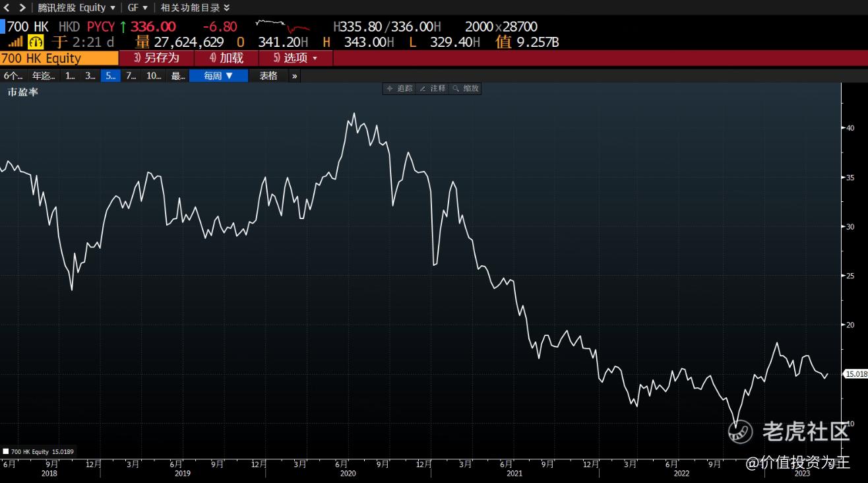
Task: Click the 20 tick on the value axis
Action: pyautogui.click(x=851, y=325)
